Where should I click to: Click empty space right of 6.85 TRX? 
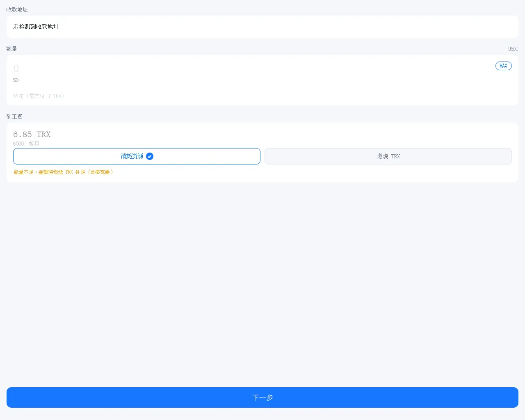click(x=287, y=135)
